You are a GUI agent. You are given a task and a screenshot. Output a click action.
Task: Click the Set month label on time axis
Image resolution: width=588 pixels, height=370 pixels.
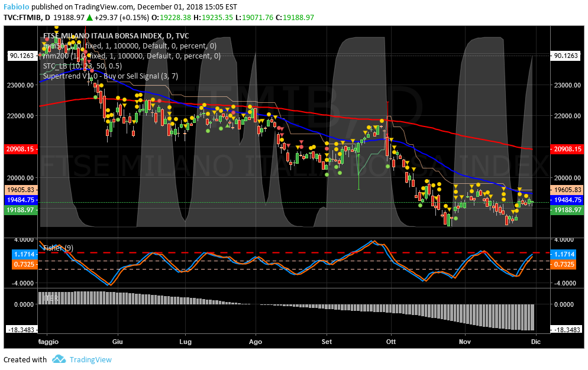(327, 342)
